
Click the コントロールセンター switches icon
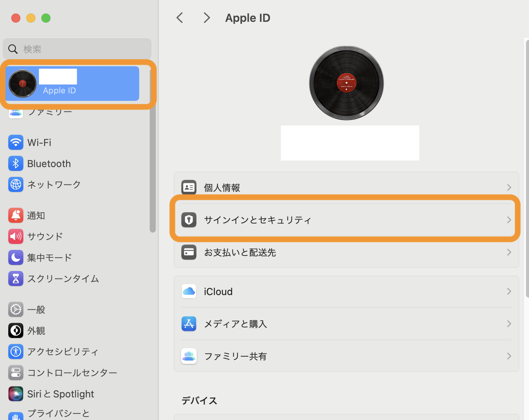pos(16,373)
